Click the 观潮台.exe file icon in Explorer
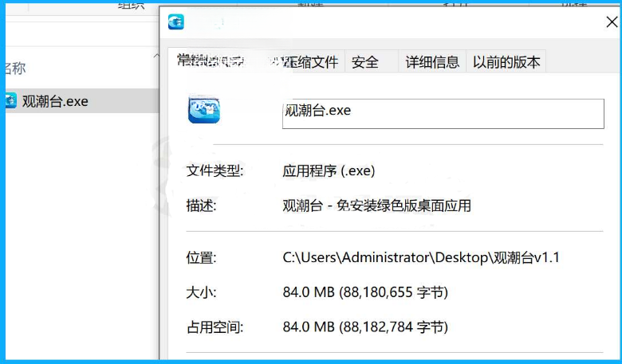Screen dimensions: 622x364 tap(10, 100)
